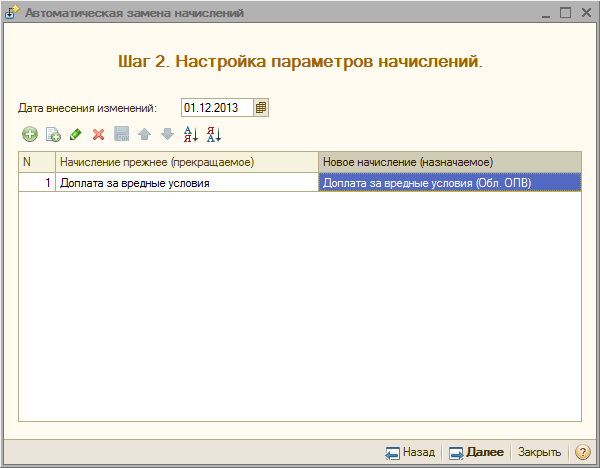The width and height of the screenshot is (600, 468).
Task: Click the Move row down arrow
Action: pyautogui.click(x=167, y=134)
